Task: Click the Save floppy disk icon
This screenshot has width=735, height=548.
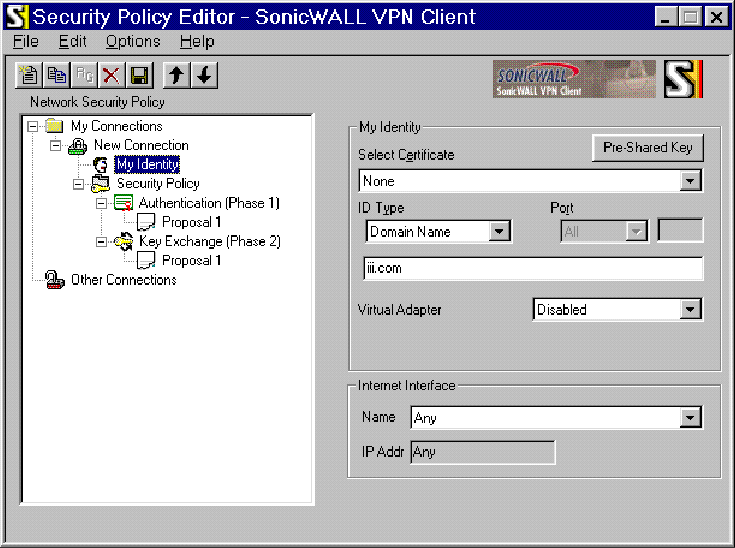Action: tap(139, 75)
